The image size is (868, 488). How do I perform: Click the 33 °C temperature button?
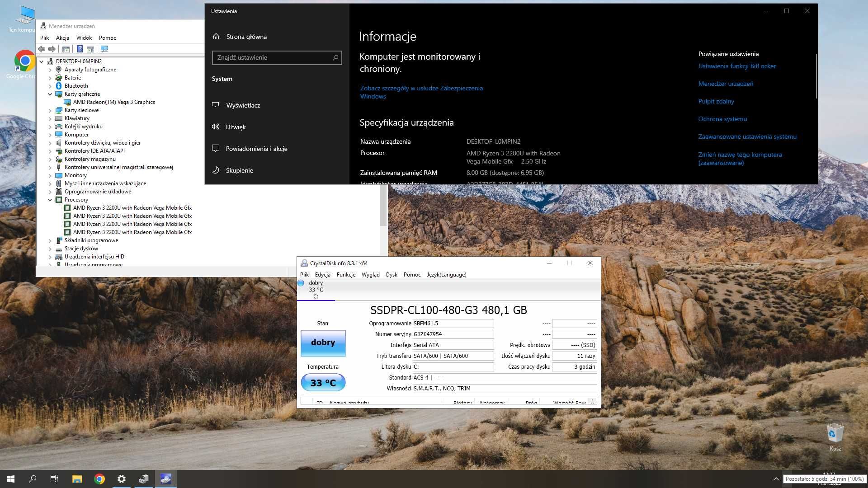click(x=323, y=383)
